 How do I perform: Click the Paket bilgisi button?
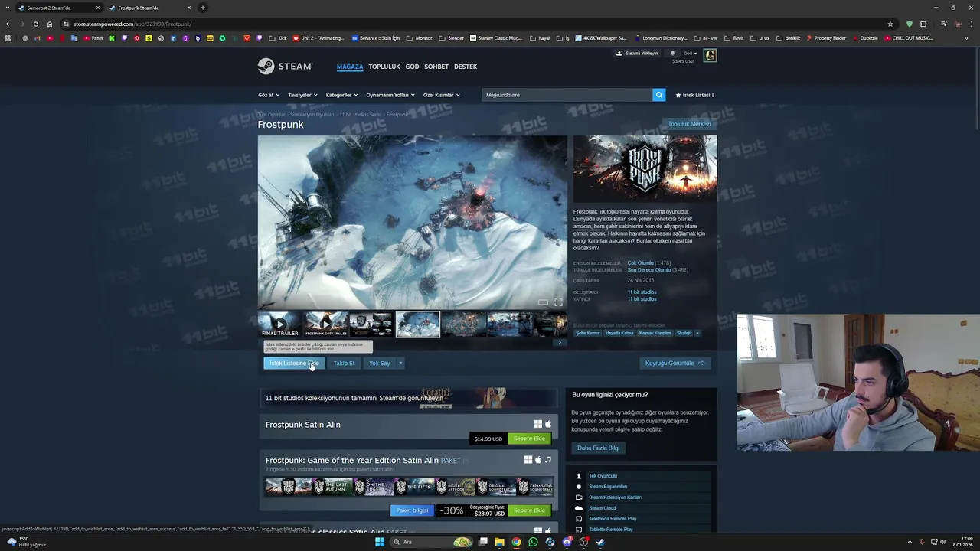pos(412,510)
